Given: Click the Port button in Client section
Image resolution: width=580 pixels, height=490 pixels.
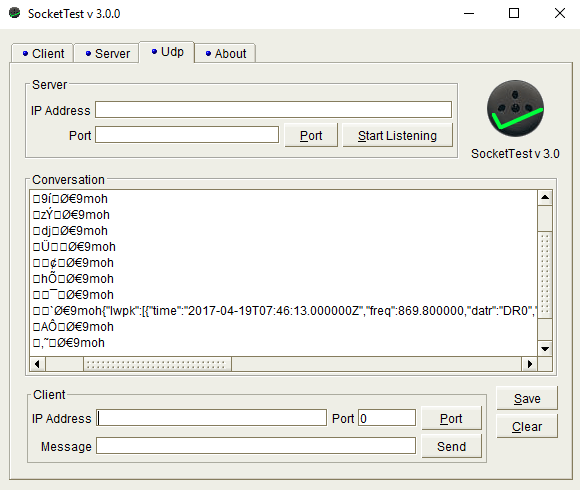Looking at the screenshot, I should tap(451, 418).
